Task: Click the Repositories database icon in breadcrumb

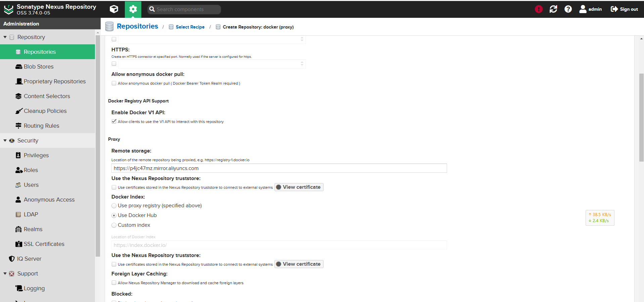Action: pos(109,26)
